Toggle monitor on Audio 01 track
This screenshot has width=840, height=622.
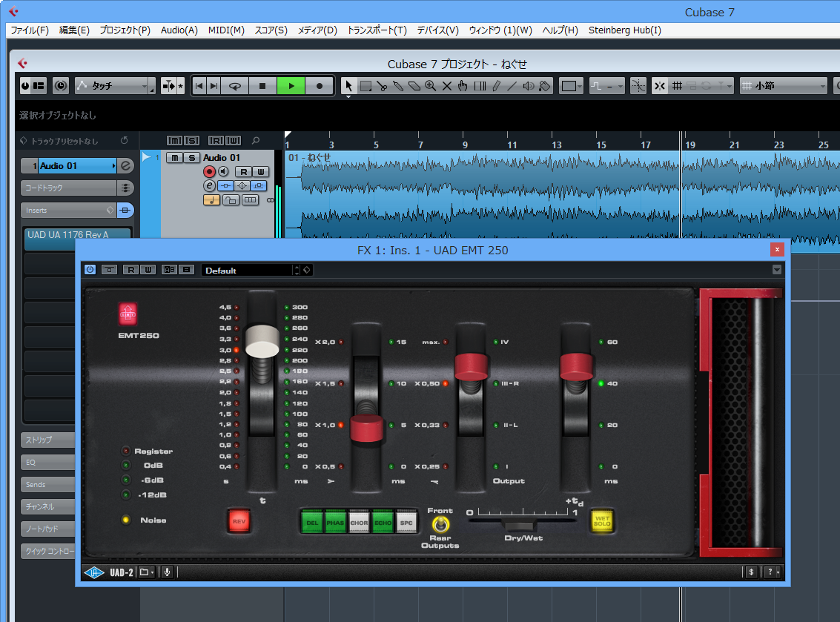click(x=223, y=171)
